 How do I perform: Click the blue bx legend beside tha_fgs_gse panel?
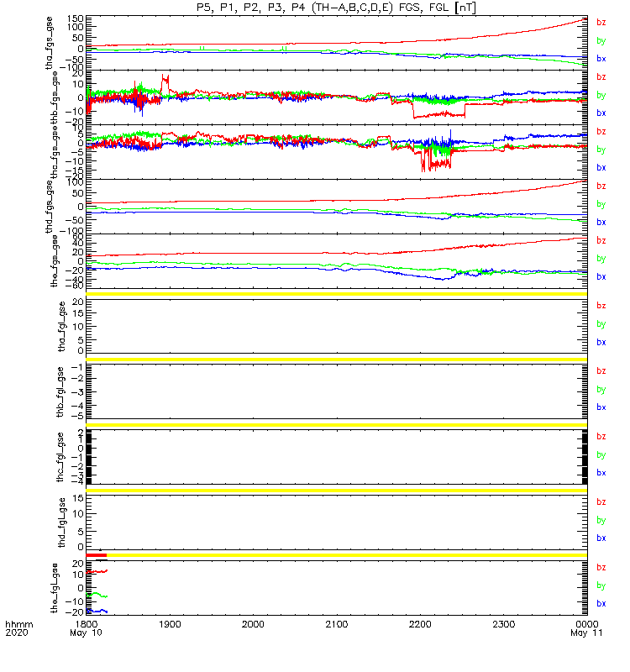pyautogui.click(x=601, y=59)
